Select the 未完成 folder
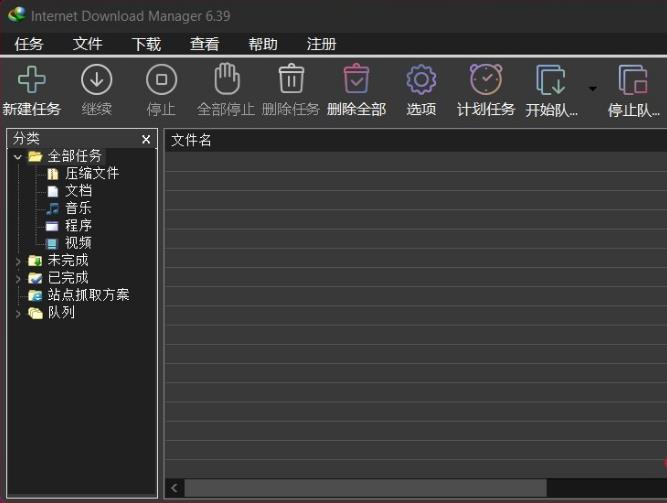 click(x=68, y=260)
